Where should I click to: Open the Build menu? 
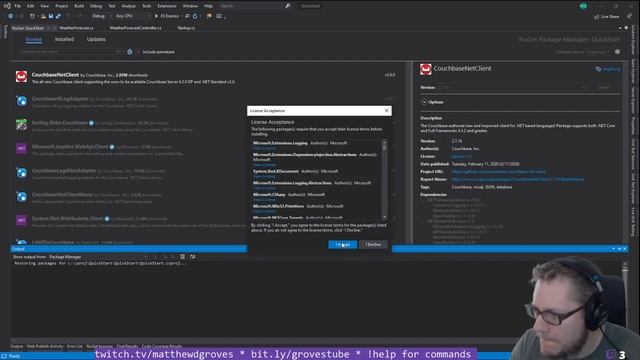79,6
